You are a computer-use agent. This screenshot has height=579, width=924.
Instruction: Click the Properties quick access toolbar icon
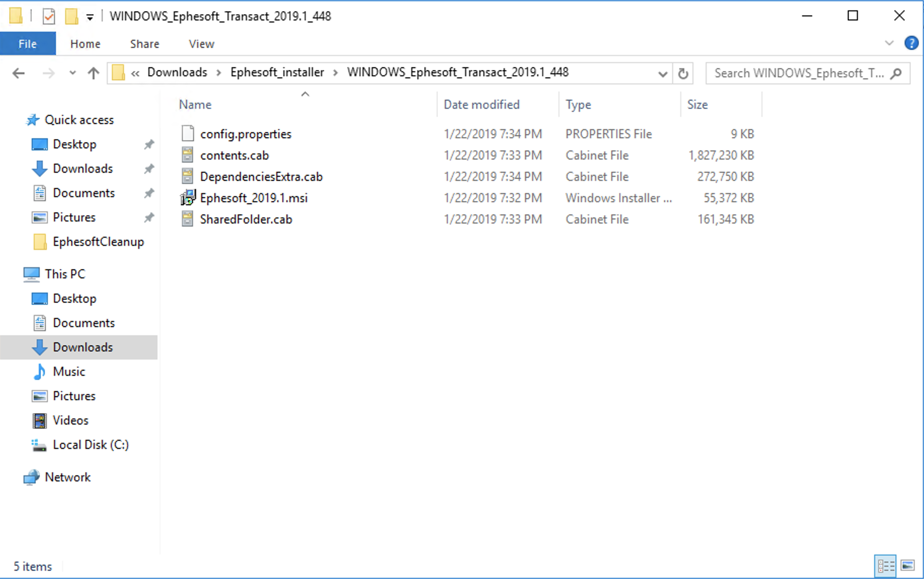click(49, 16)
